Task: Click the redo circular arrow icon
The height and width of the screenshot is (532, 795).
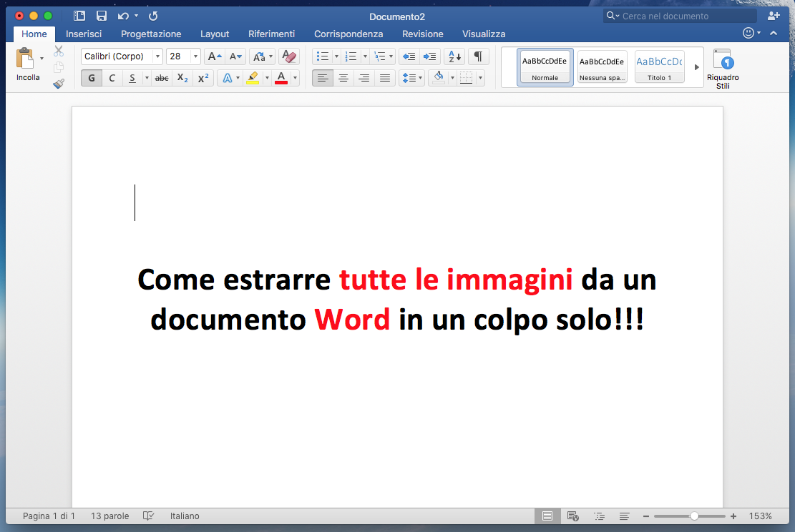Action: (153, 16)
